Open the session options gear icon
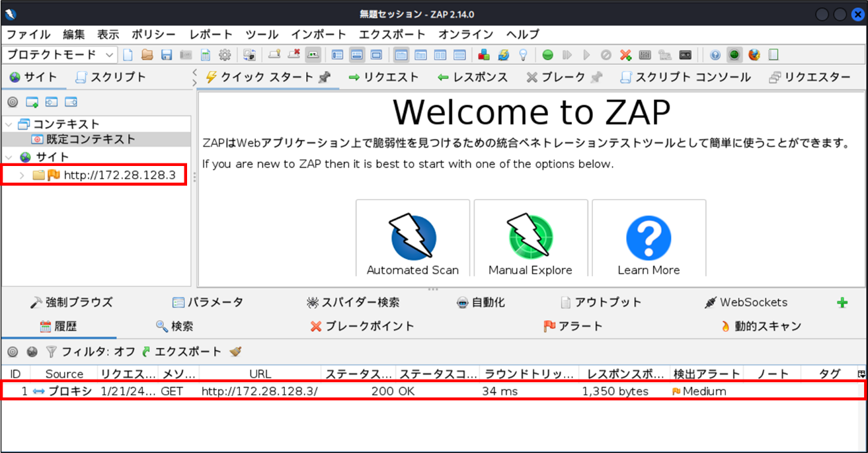868x453 pixels. click(x=225, y=55)
